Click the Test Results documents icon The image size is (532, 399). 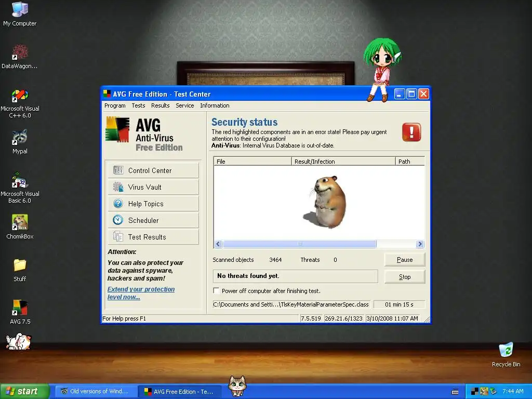118,236
